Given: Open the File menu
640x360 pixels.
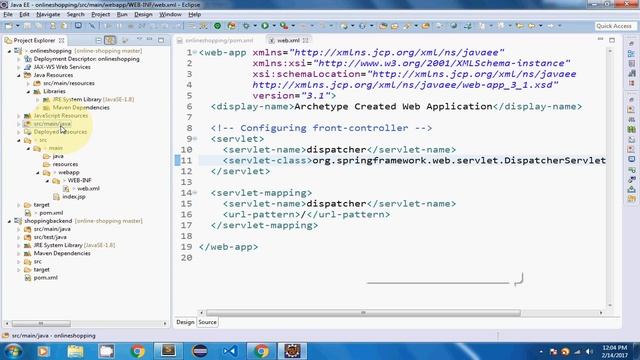Looking at the screenshot, I should (x=8, y=14).
